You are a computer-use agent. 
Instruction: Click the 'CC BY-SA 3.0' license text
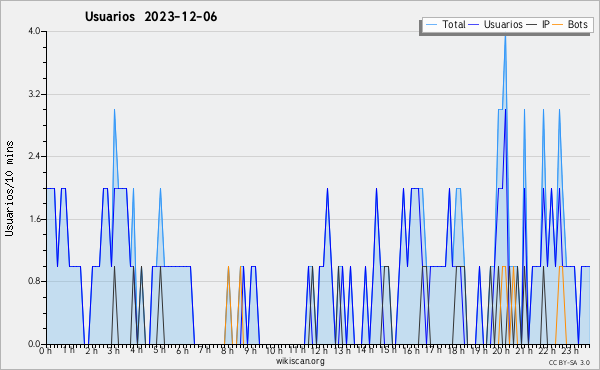pos(569,363)
